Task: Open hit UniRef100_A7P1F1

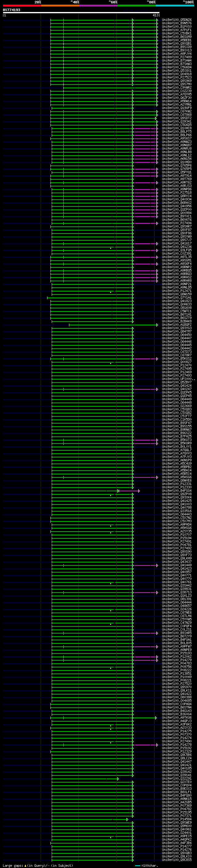Action: coord(176,30)
